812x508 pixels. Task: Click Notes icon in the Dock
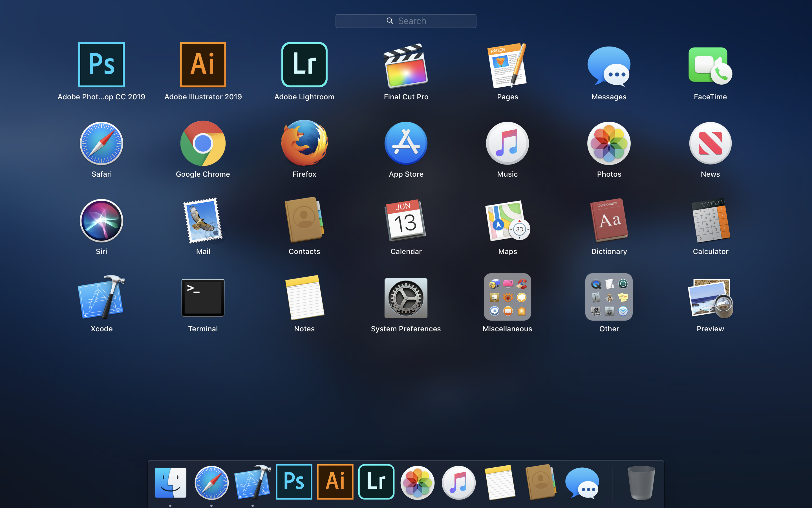point(500,483)
